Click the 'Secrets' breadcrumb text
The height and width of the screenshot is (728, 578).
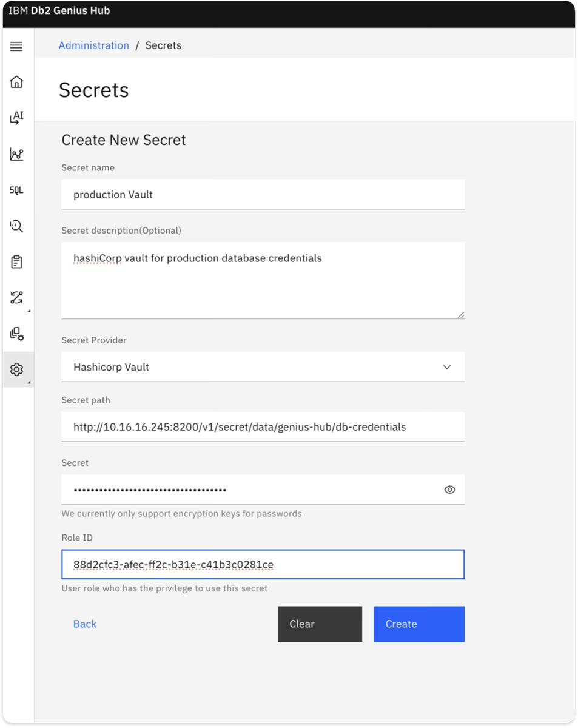click(163, 45)
